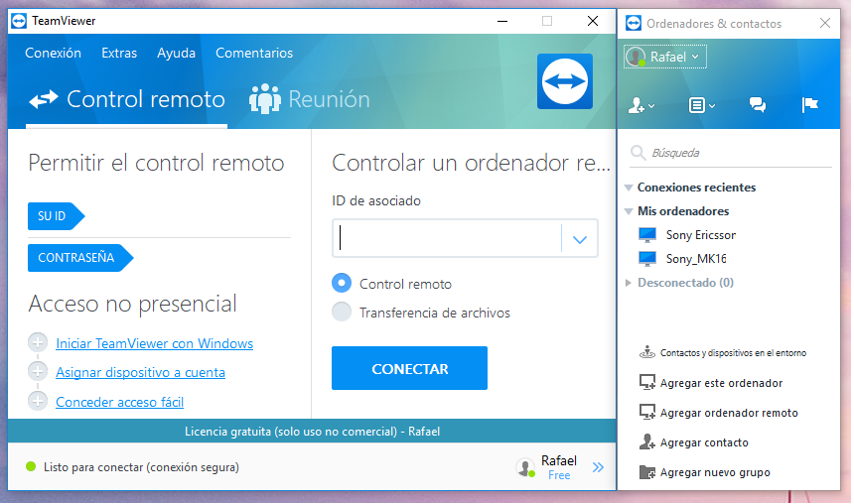Expand contacts panel with double chevron
Screen dimensions: 854x504
click(x=598, y=467)
